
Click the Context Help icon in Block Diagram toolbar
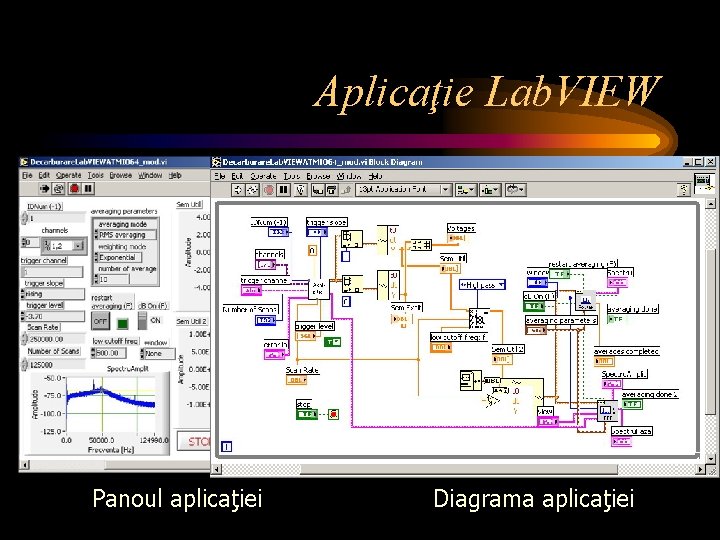[684, 190]
